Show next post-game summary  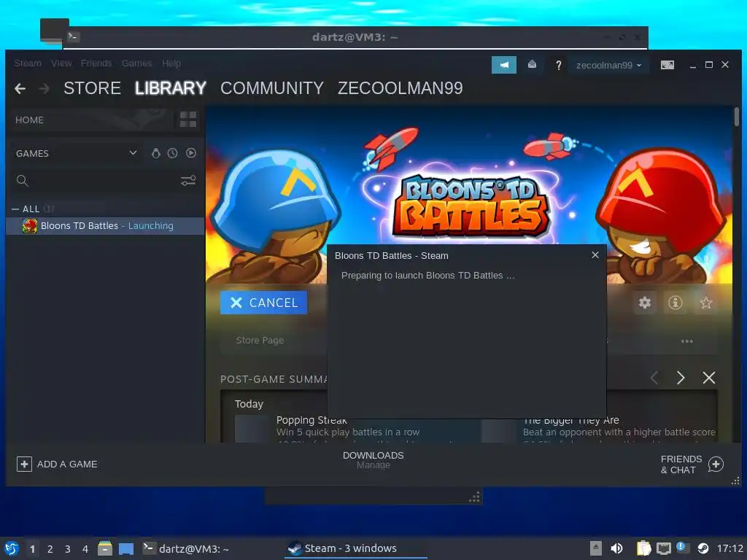(x=681, y=378)
